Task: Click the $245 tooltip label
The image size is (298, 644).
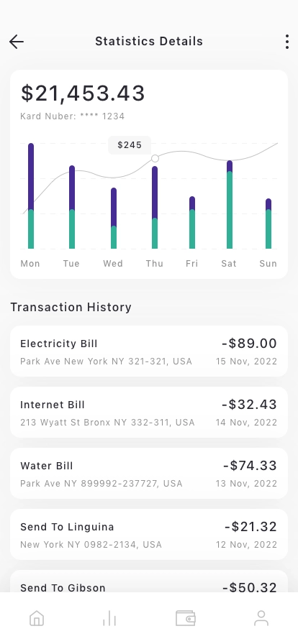Action: point(130,145)
